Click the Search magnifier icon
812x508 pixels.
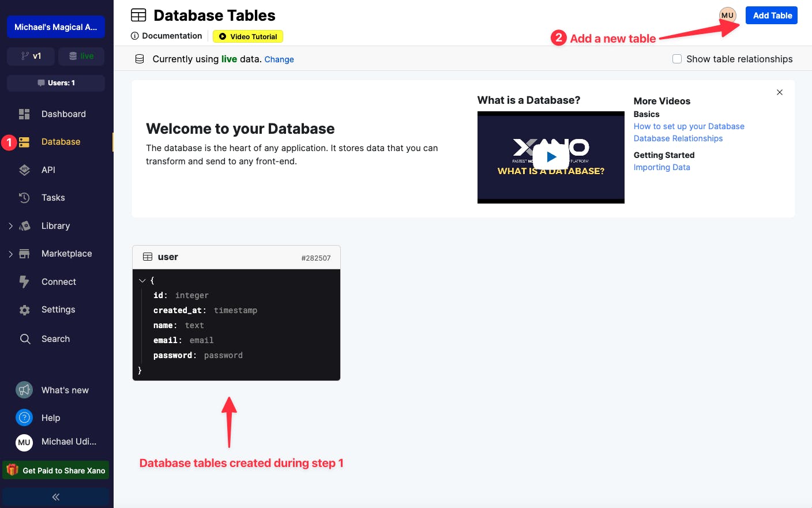[x=25, y=339]
